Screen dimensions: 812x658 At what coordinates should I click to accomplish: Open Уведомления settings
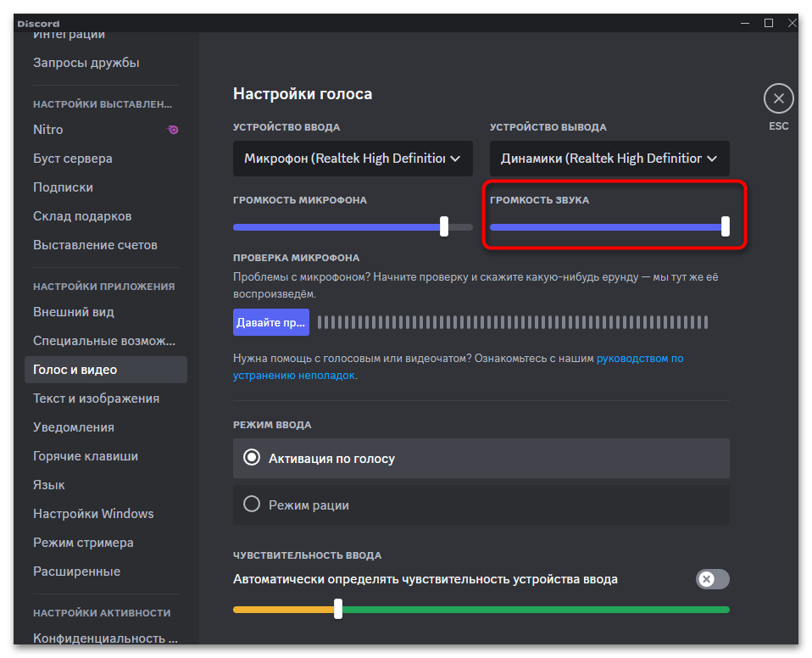pos(106,427)
